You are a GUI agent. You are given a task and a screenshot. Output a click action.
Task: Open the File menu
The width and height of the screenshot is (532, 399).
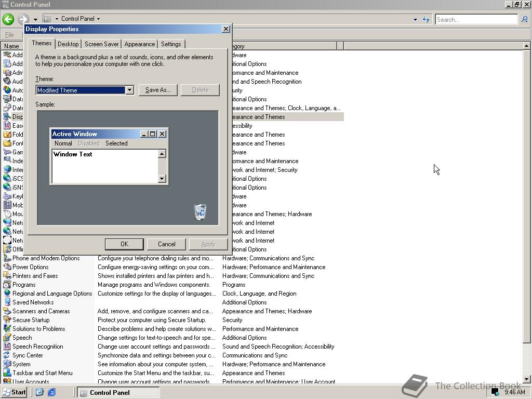click(9, 35)
